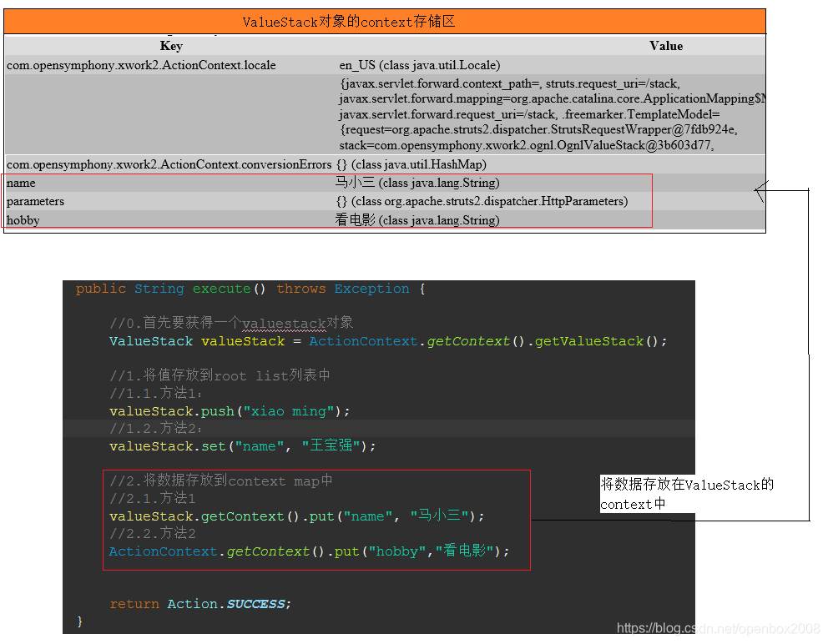828x644 pixels.
Task: Click the //2.1.方法1 comment
Action: [x=153, y=498]
